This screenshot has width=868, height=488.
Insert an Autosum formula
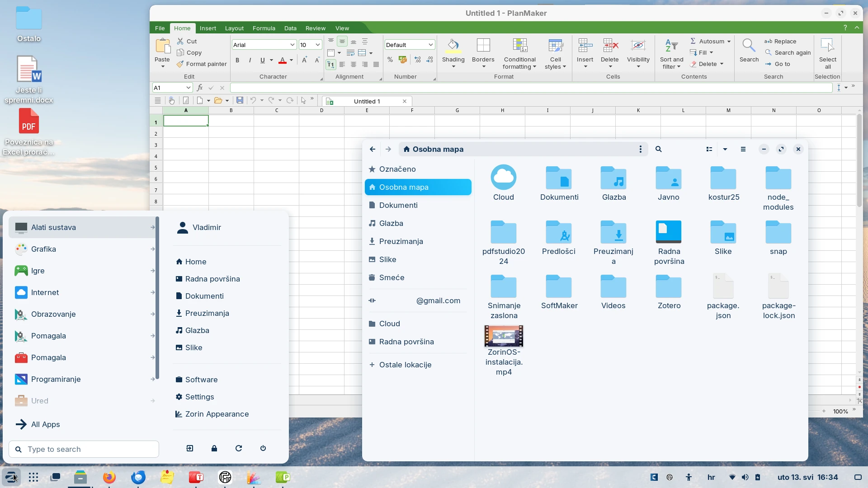coord(710,41)
